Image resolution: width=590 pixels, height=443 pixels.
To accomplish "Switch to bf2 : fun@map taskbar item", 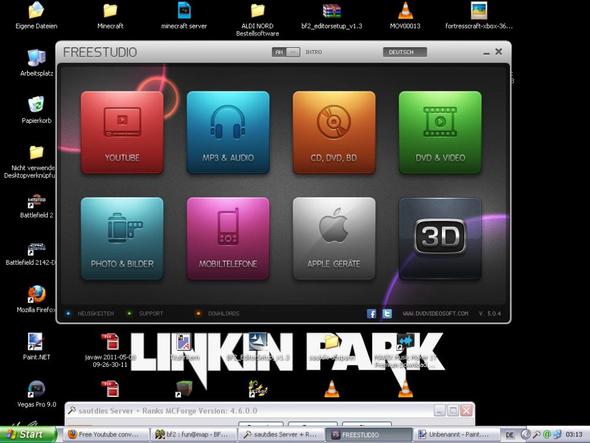I will 194,435.
